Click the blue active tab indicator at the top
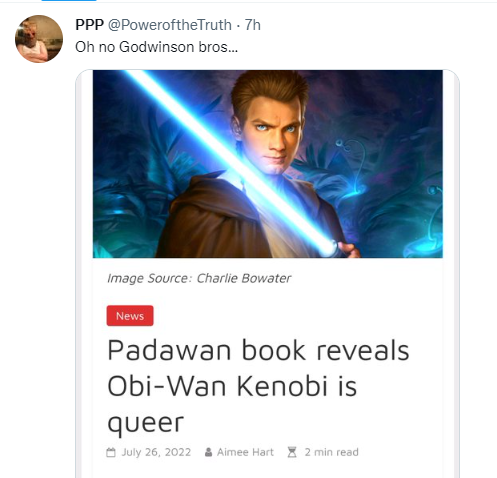 click(69, 1)
